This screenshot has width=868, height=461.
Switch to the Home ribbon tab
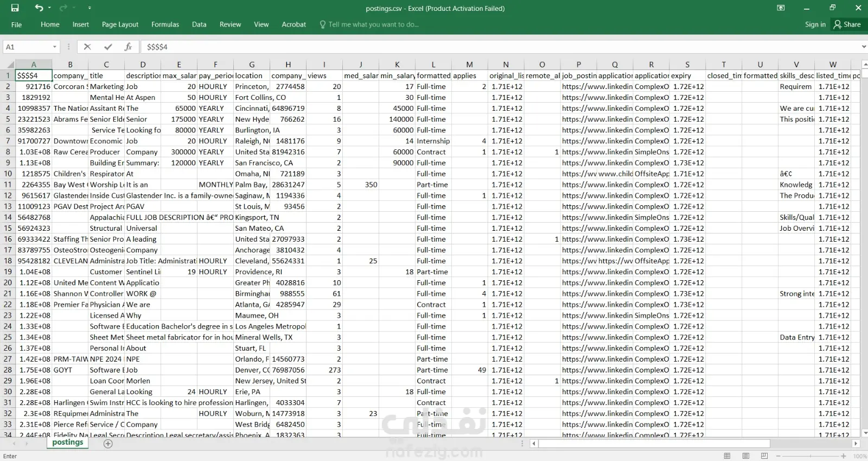(x=50, y=24)
